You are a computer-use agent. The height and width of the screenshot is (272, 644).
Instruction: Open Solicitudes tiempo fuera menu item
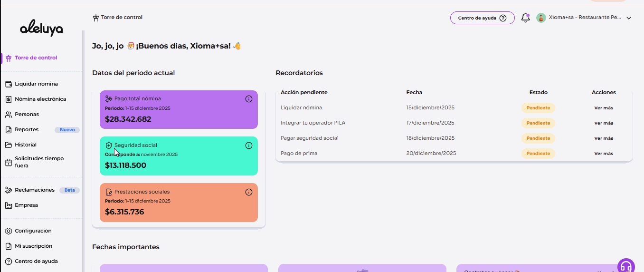point(39,162)
